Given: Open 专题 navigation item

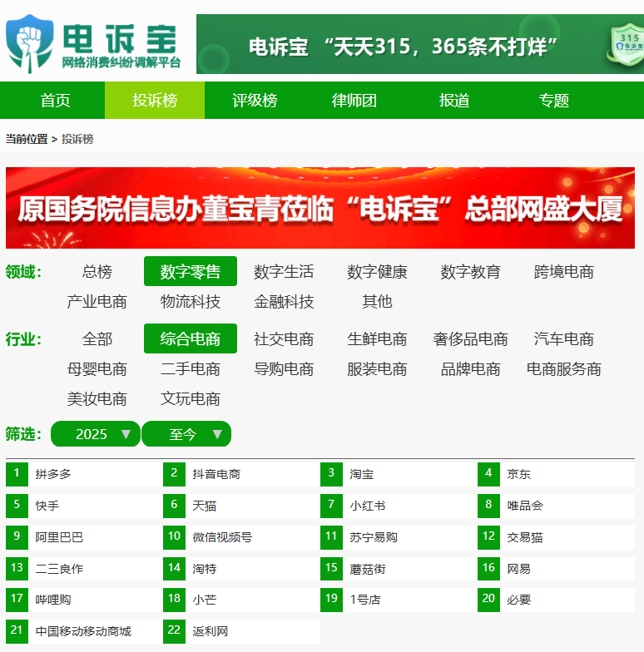Looking at the screenshot, I should point(554,100).
